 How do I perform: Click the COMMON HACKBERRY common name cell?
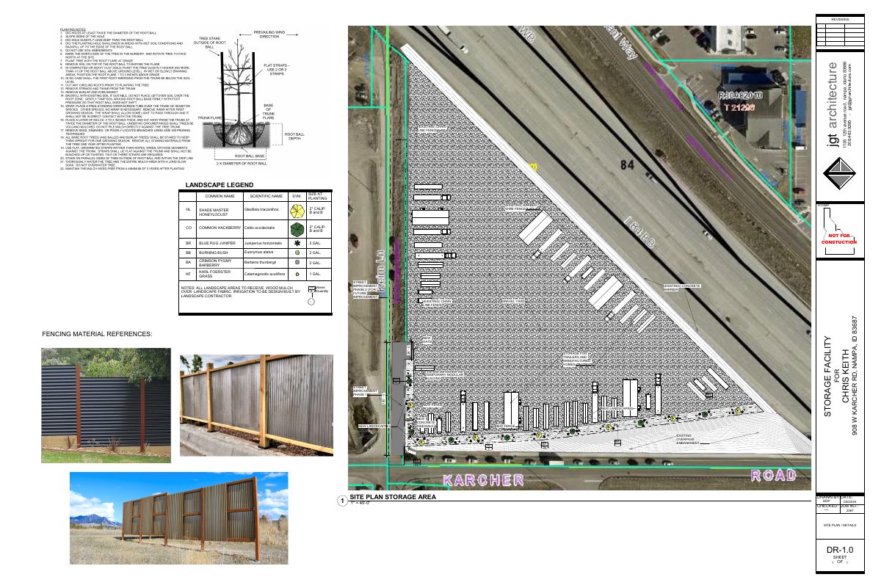tap(220, 228)
